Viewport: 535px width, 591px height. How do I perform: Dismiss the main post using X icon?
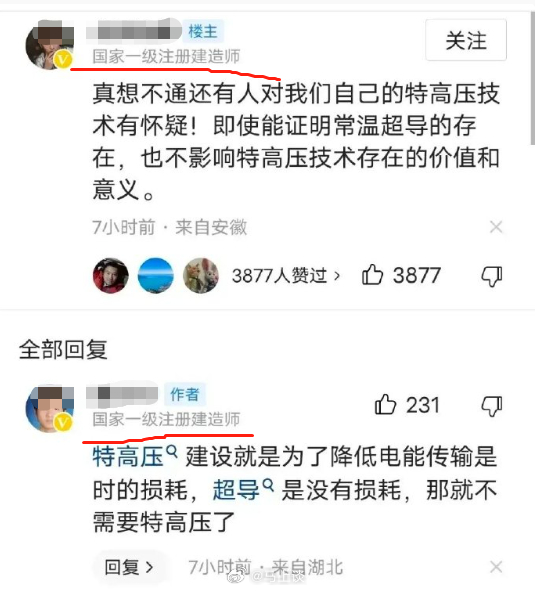(496, 227)
